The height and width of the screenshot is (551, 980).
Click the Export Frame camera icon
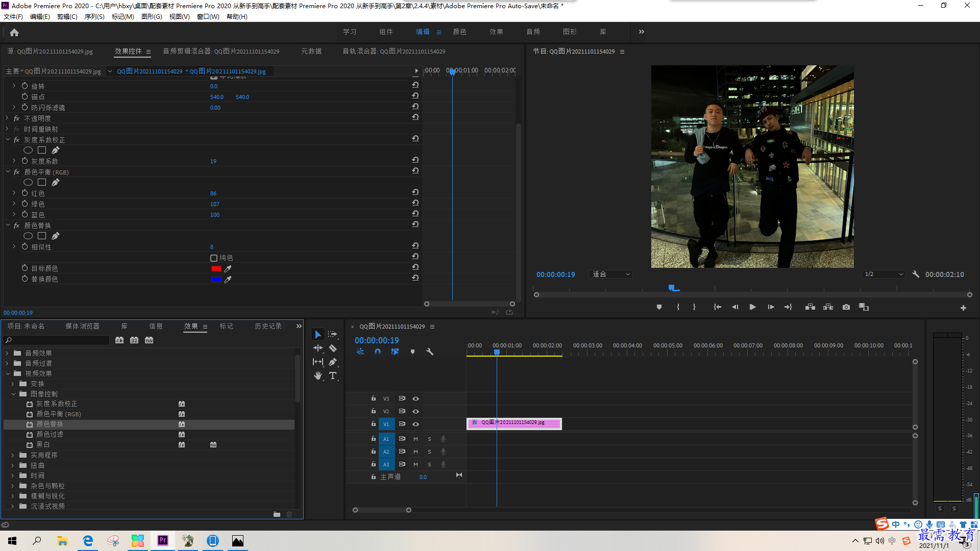(846, 307)
